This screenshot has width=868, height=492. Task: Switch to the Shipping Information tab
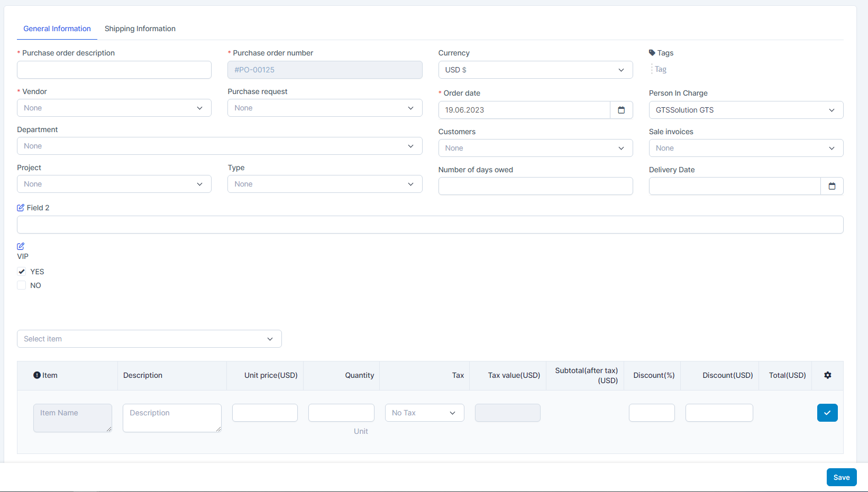coord(140,29)
